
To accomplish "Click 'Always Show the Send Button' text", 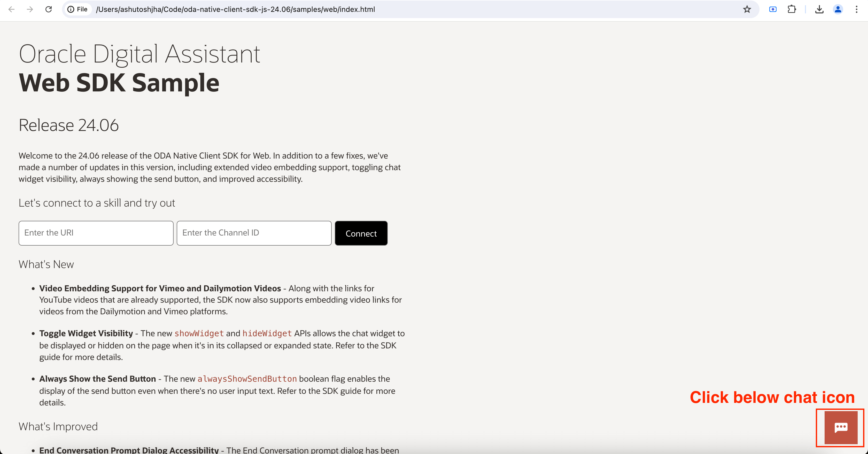I will click(98, 379).
